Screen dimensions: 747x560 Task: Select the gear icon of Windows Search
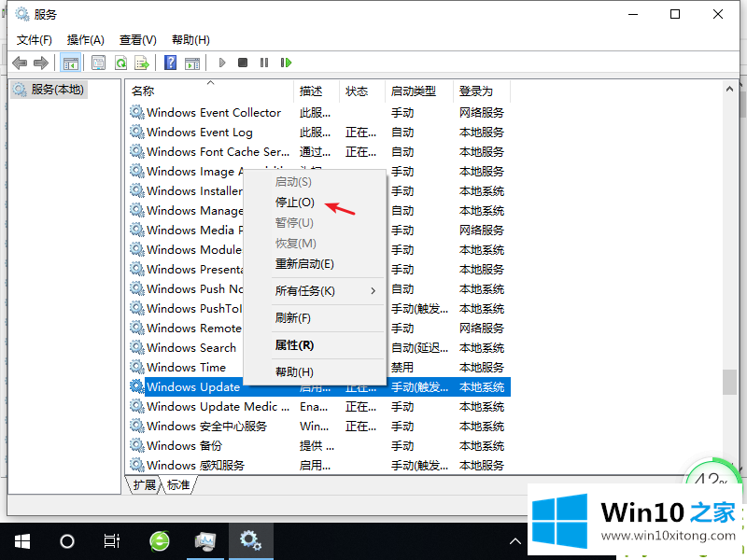click(x=137, y=347)
